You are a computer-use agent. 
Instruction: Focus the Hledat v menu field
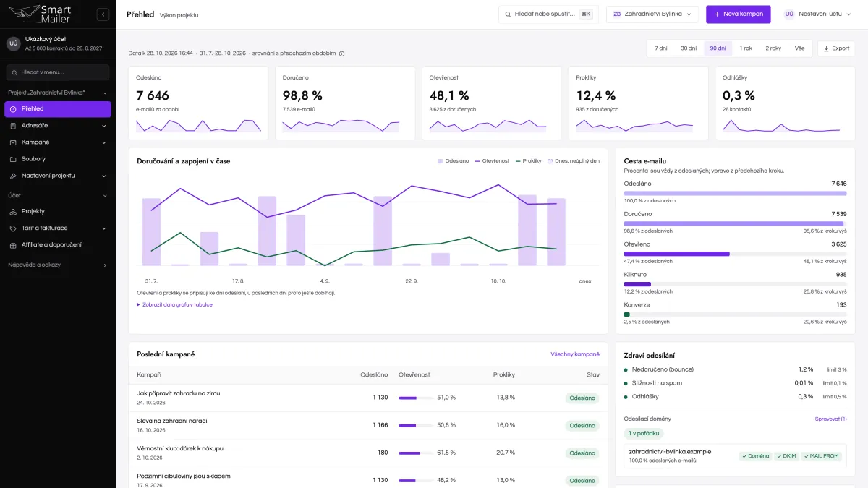(x=58, y=72)
